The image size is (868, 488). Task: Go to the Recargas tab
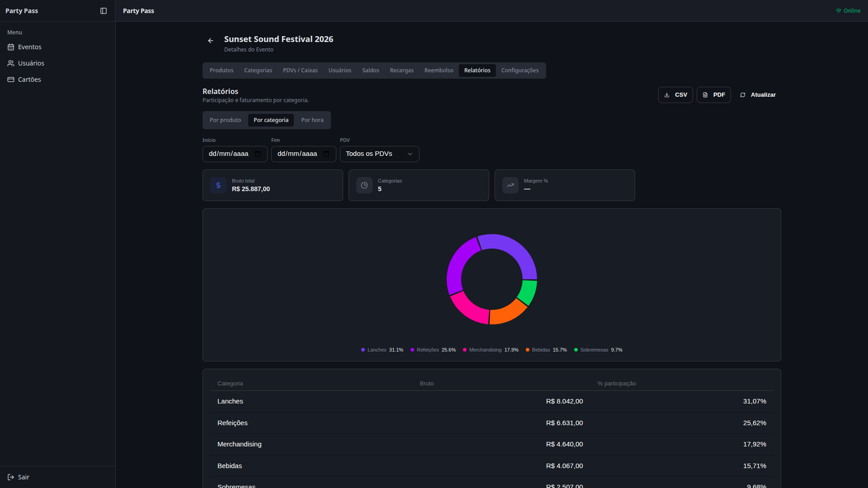tap(402, 70)
